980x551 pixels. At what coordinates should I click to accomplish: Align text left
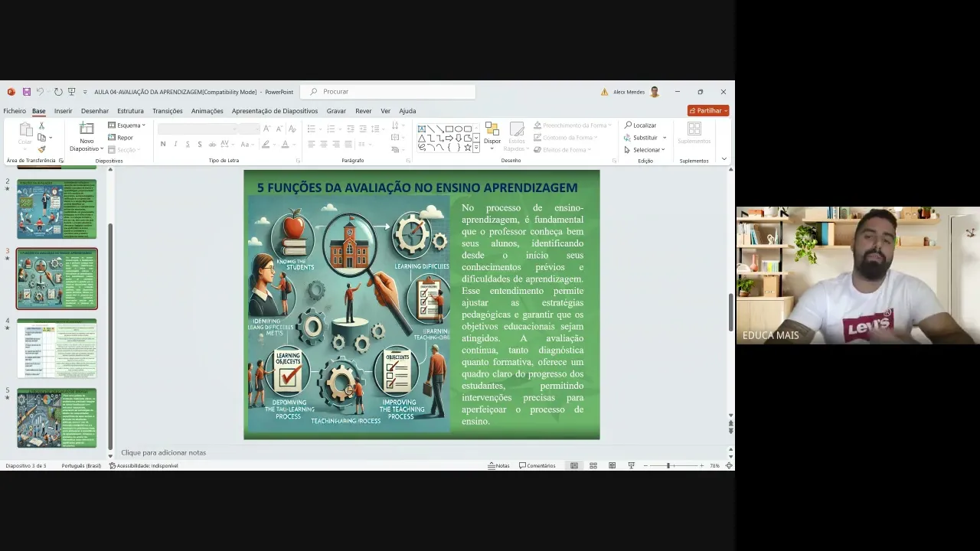click(312, 144)
